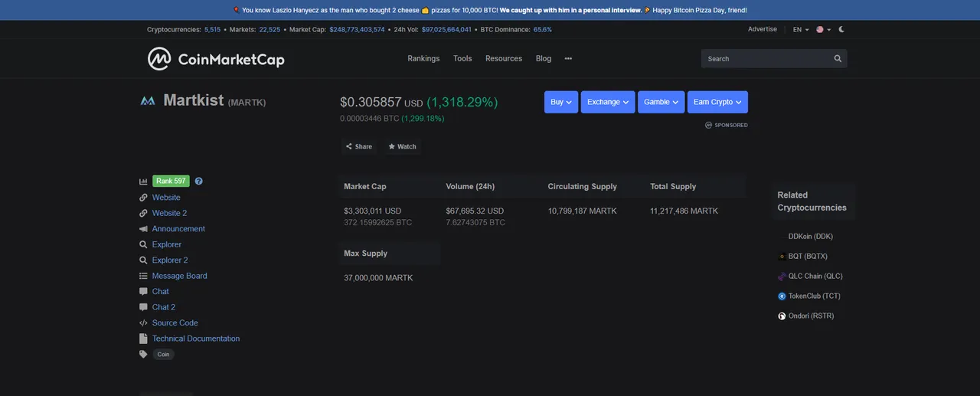This screenshot has width=980, height=396.
Task: Toggle dark mode moon icon
Action: pyautogui.click(x=841, y=29)
